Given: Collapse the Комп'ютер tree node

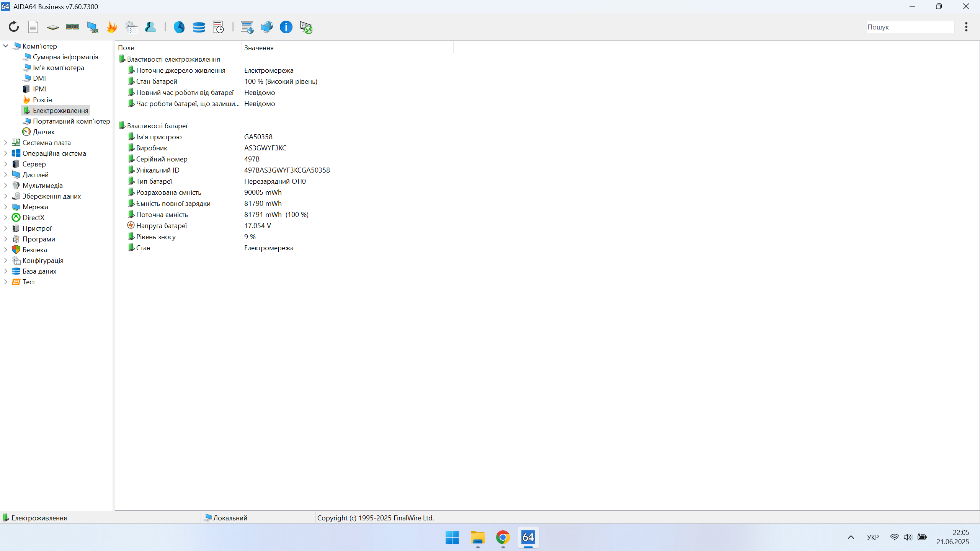Looking at the screenshot, I should click(x=5, y=46).
